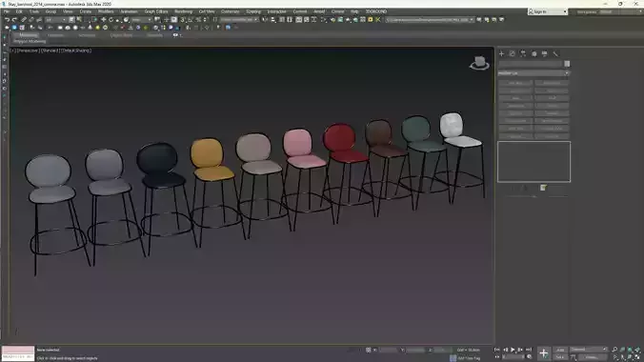Screen dimensions: 644x362
Task: Expand the Modifier List dropdown
Action: pos(533,73)
